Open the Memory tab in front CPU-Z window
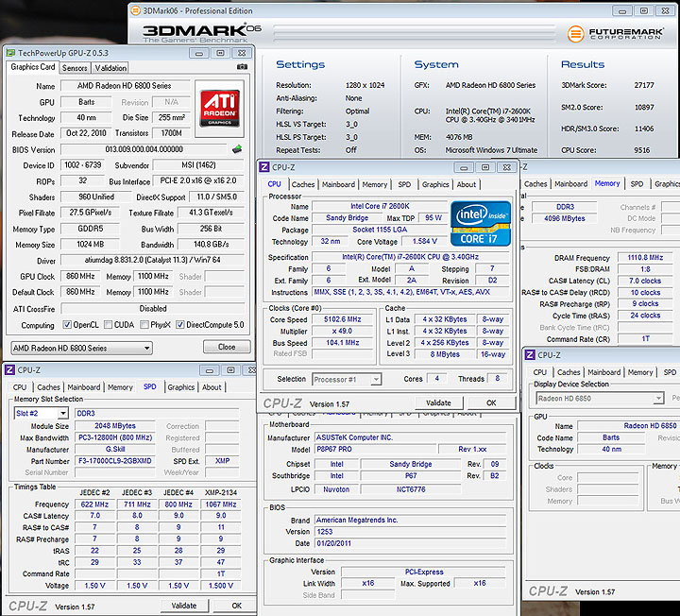This screenshot has width=680, height=616. tap(375, 184)
